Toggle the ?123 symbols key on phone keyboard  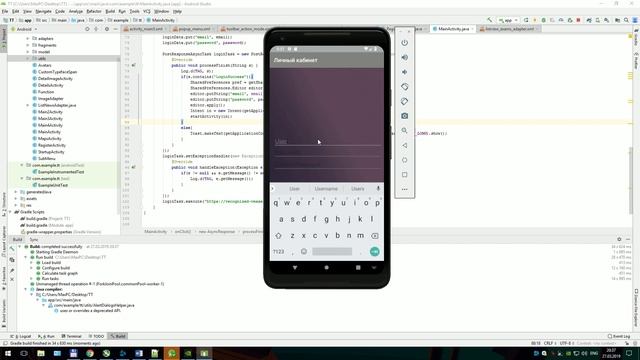(x=278, y=251)
